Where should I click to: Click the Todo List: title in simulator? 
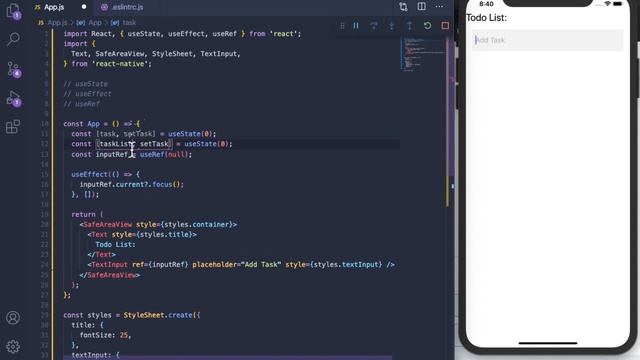(486, 18)
